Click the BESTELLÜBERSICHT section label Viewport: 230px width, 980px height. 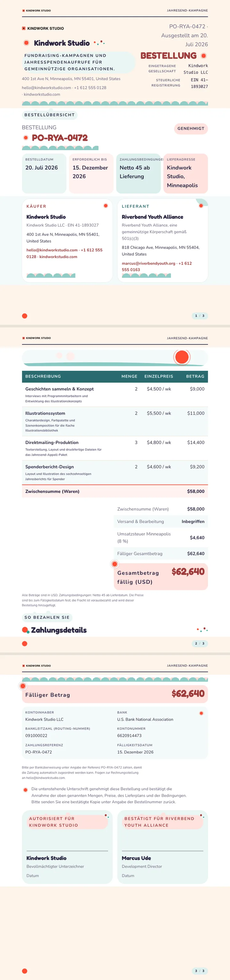[x=50, y=115]
